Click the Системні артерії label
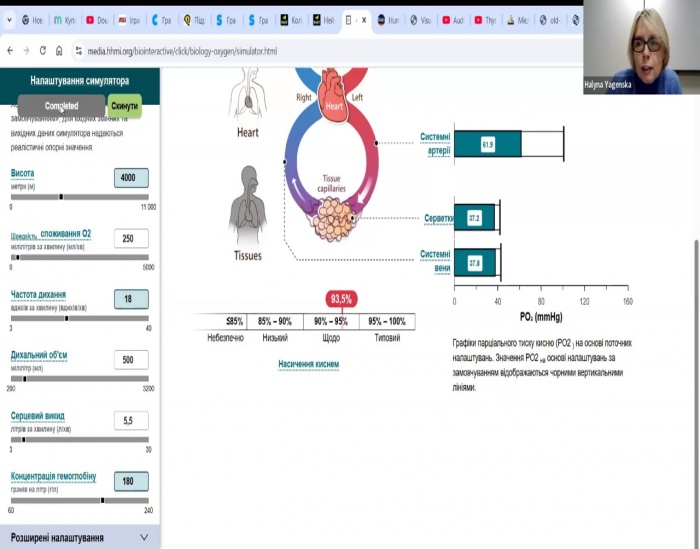Viewport: 700px width, 549px height. 435,144
